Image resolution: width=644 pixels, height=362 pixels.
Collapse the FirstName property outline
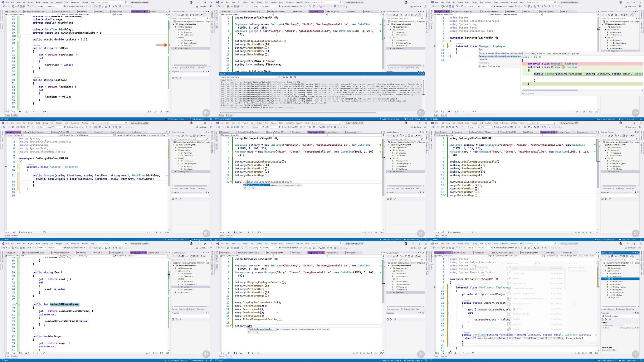pyautogui.click(x=19, y=48)
